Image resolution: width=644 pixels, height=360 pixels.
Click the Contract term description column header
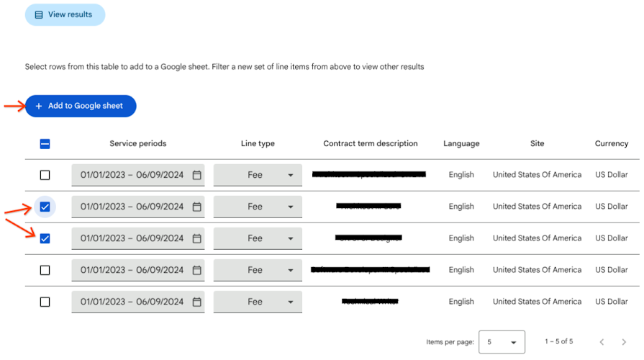371,143
